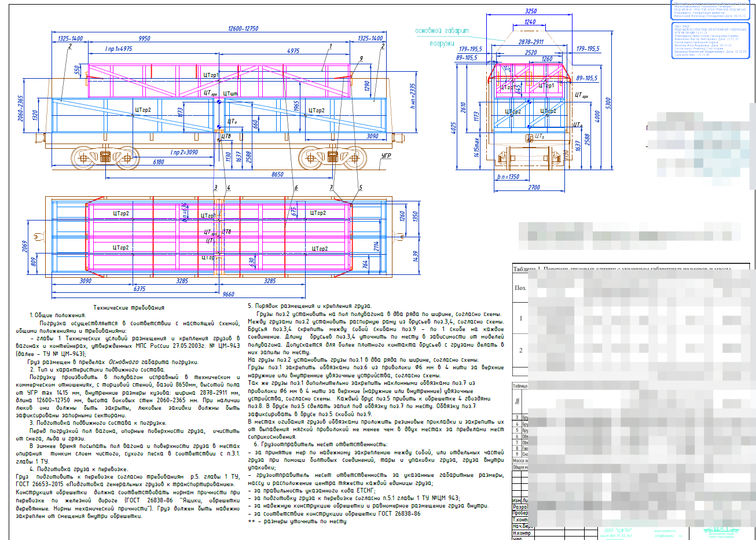
Task: Select the 2700 dimension under end view
Action: coord(533,188)
